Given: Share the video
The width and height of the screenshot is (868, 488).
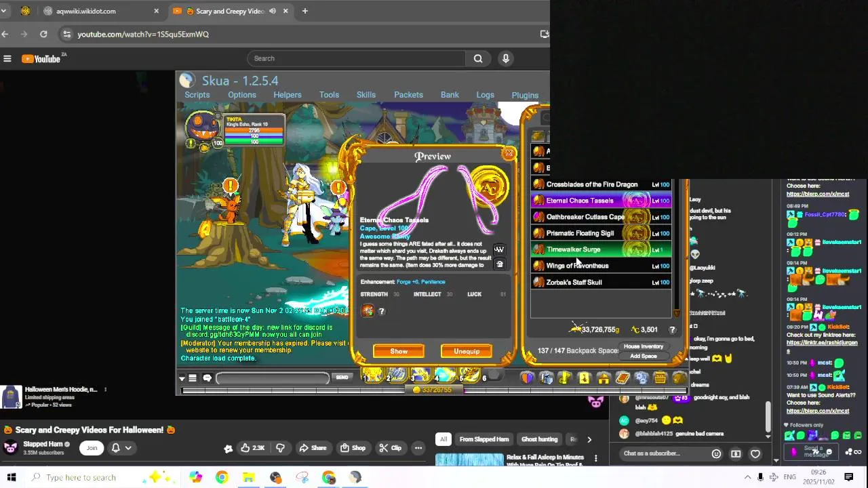Looking at the screenshot, I should coord(313,448).
